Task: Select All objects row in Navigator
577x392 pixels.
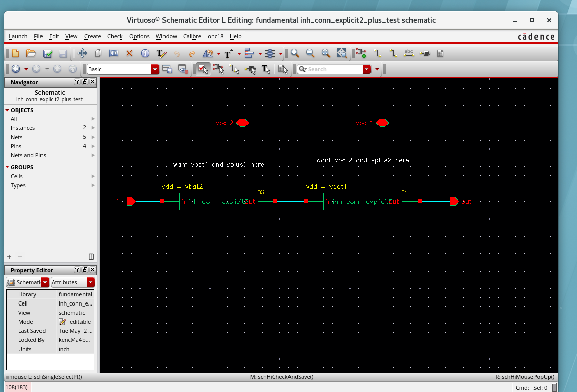Action: click(x=51, y=119)
